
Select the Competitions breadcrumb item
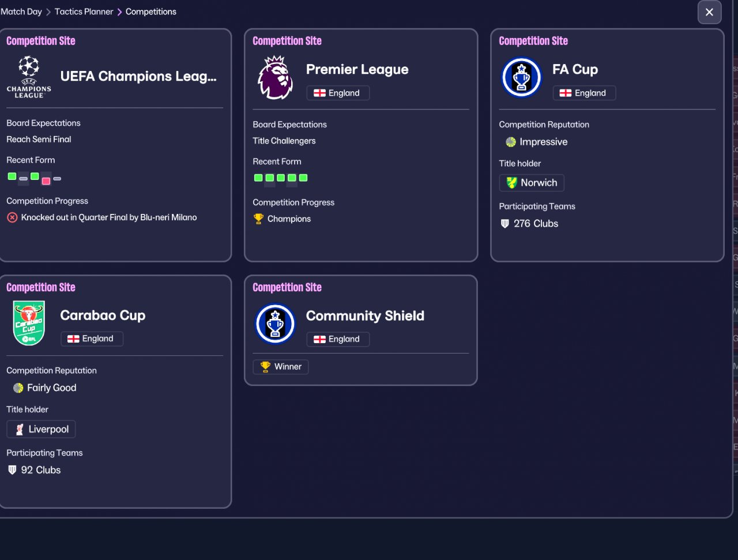pyautogui.click(x=151, y=12)
